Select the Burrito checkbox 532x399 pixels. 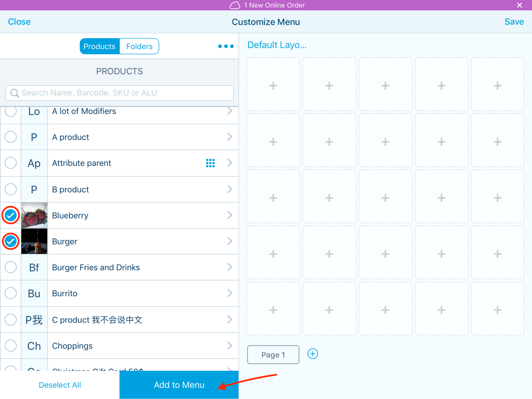click(10, 293)
